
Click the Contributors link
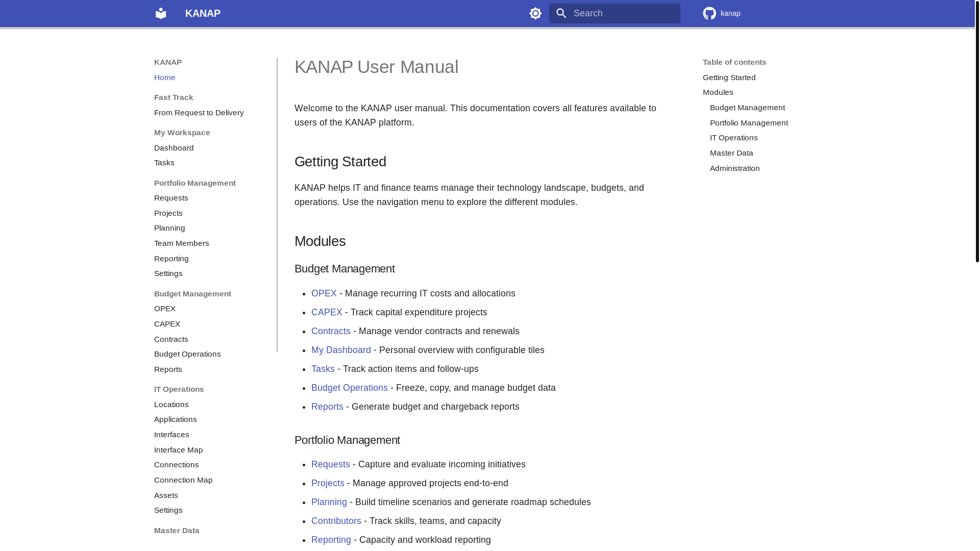(x=336, y=521)
